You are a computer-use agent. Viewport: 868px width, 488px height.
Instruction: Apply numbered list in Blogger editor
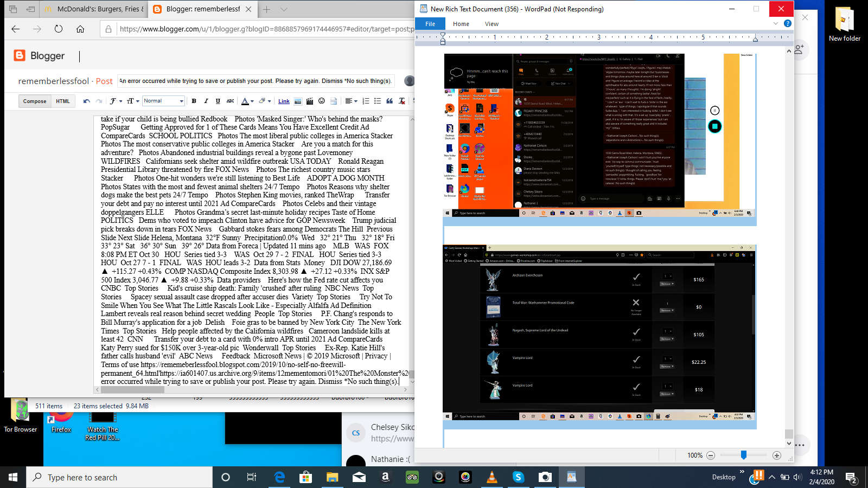(366, 101)
